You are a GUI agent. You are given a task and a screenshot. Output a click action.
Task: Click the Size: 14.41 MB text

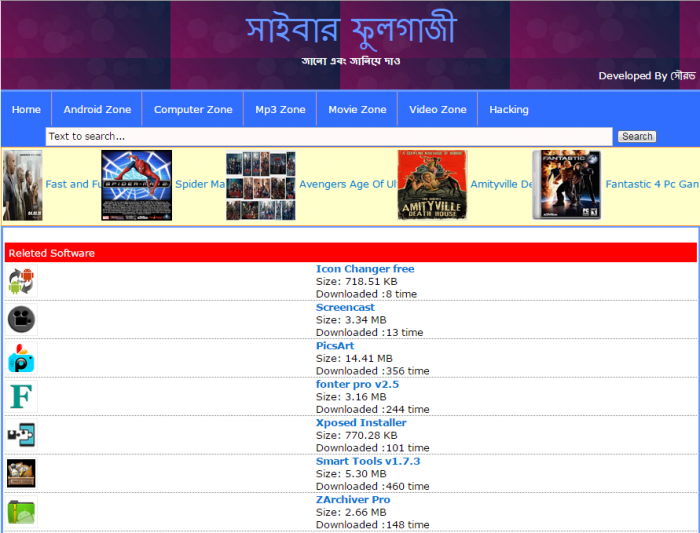(x=354, y=358)
